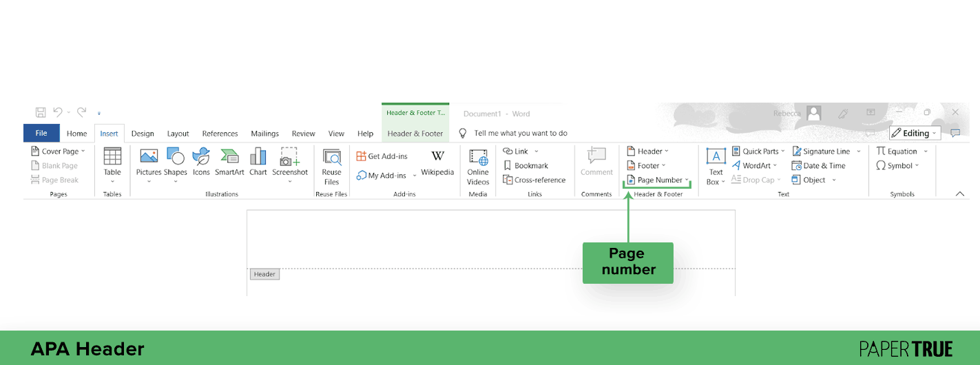Open the File menu
The width and height of the screenshot is (980, 365).
[41, 133]
